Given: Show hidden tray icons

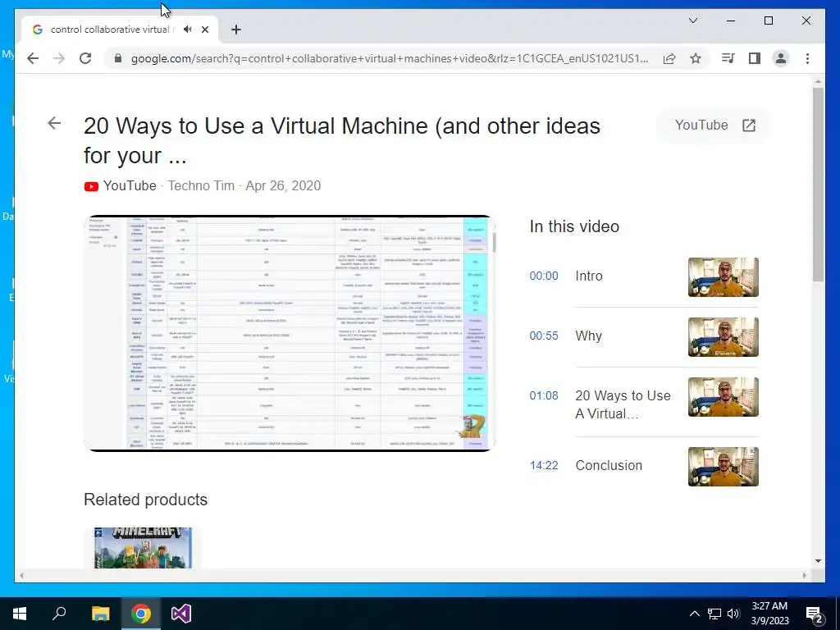Looking at the screenshot, I should coord(694,614).
